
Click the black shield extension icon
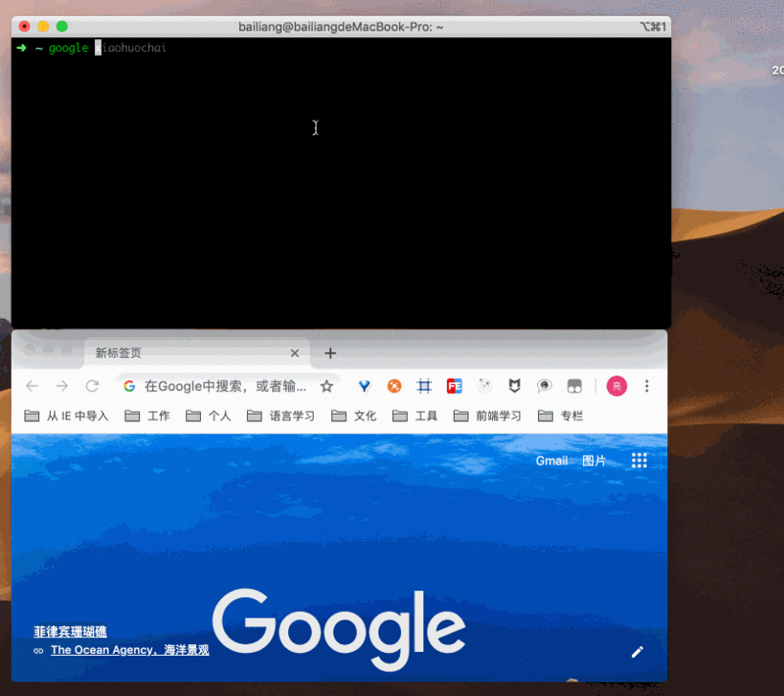click(x=514, y=386)
